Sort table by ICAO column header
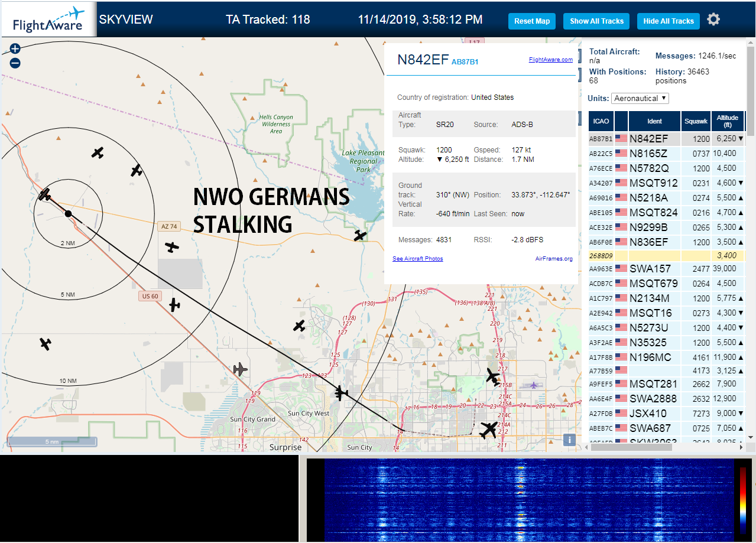The height and width of the screenshot is (543, 756). [601, 121]
